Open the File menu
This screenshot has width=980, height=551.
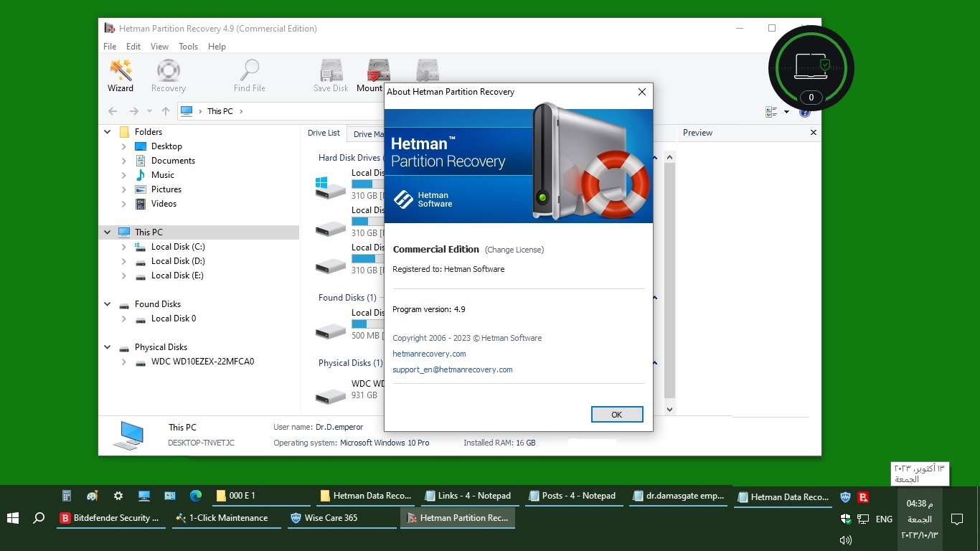[110, 47]
